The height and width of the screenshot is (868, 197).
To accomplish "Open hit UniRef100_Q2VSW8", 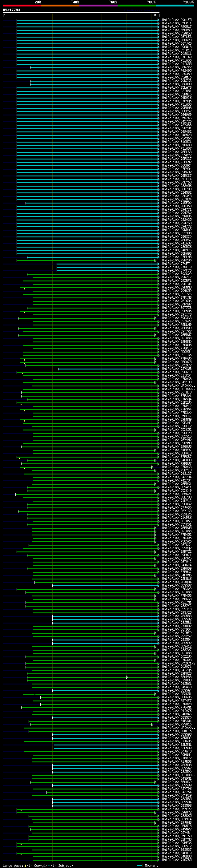I will pos(177,369).
